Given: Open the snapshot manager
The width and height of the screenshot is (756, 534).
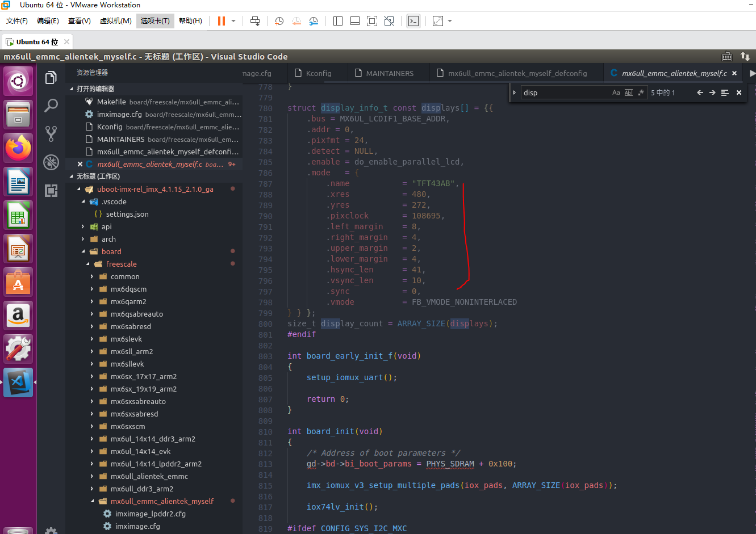Looking at the screenshot, I should coord(314,21).
